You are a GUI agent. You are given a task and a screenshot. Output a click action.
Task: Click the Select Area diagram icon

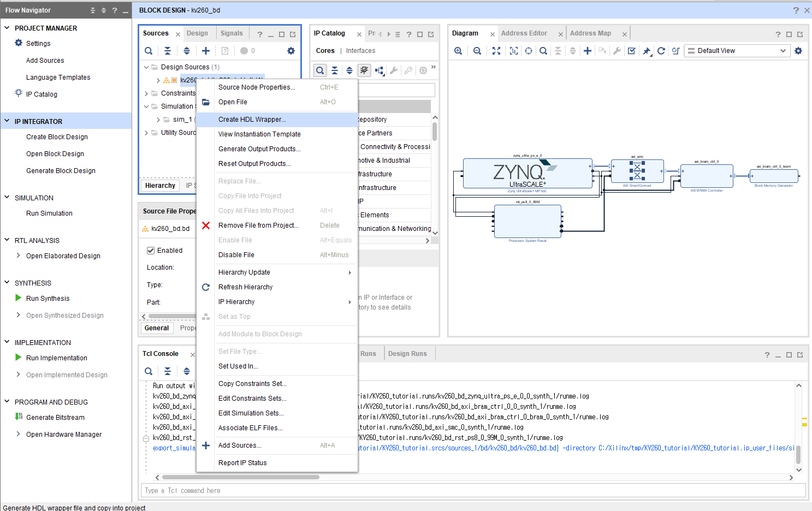pyautogui.click(x=514, y=51)
